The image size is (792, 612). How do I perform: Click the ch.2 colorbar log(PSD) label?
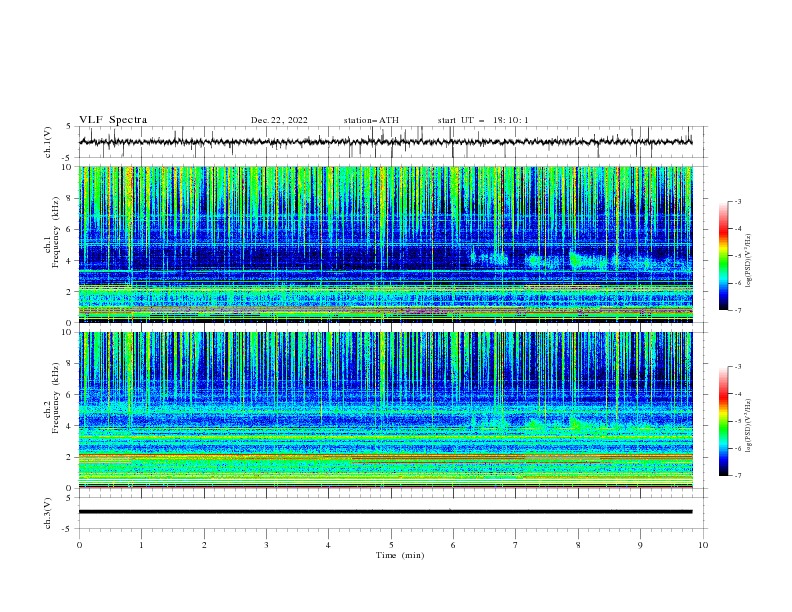pyautogui.click(x=748, y=426)
